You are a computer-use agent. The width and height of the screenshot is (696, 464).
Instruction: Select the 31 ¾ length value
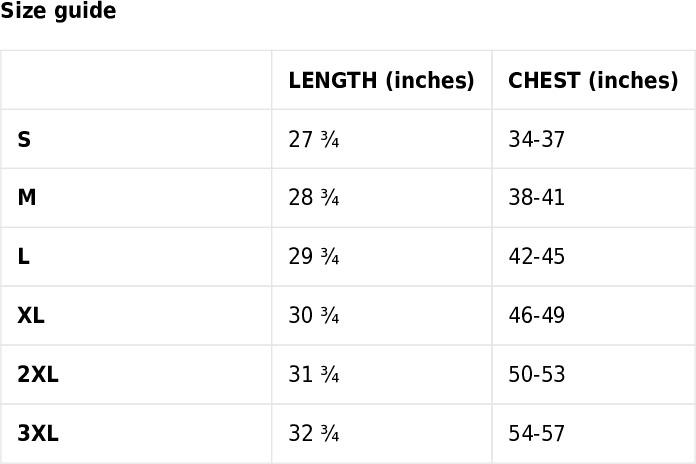[313, 374]
